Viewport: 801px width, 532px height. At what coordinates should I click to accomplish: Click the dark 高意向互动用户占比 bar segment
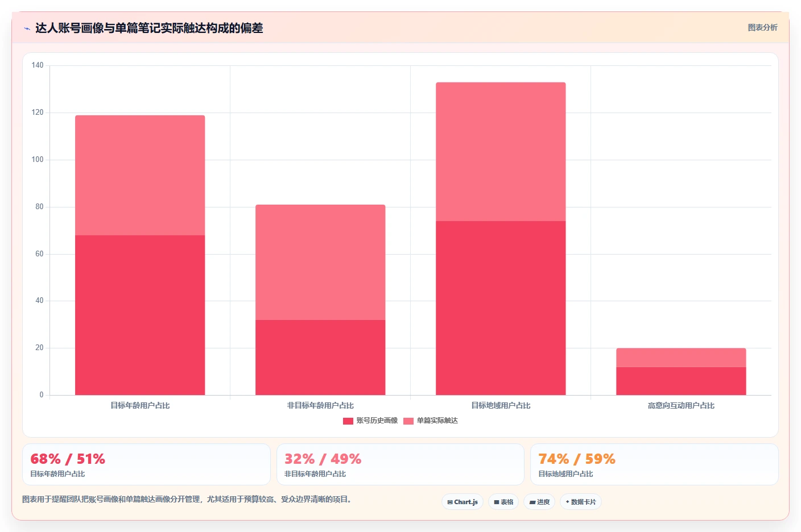681,381
